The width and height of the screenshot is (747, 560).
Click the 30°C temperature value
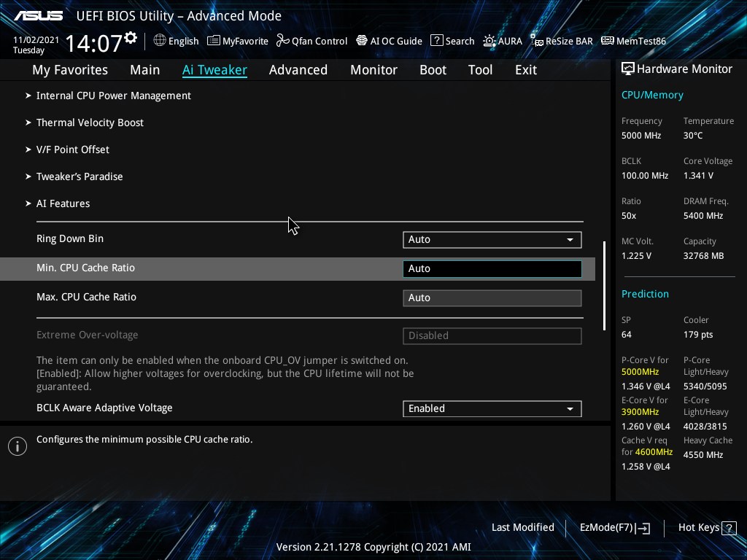[693, 136]
